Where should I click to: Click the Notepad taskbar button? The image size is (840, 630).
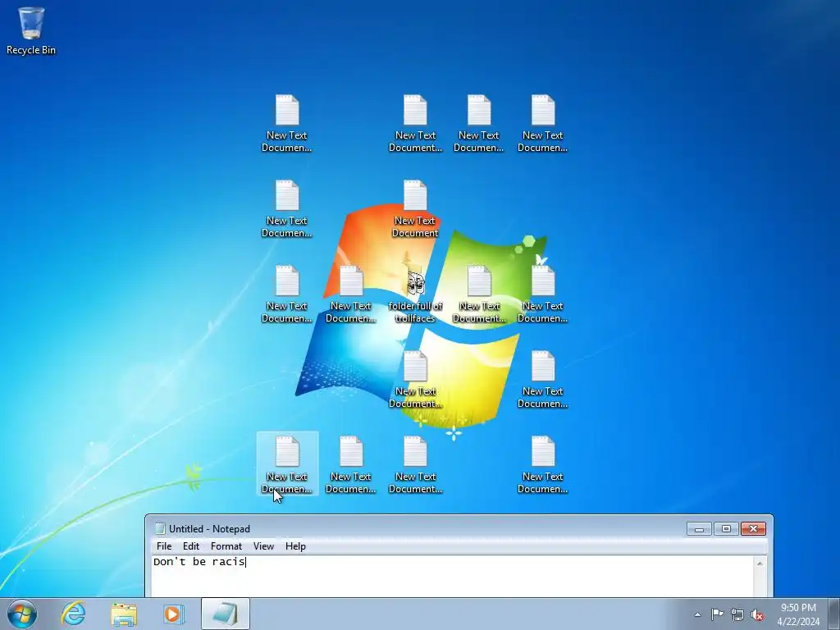pyautogui.click(x=226, y=614)
